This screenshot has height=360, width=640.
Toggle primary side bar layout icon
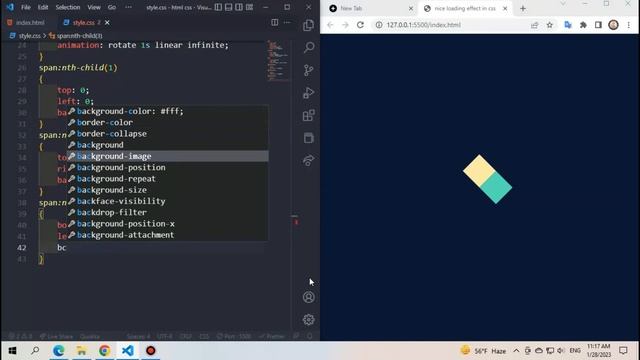[218, 7]
